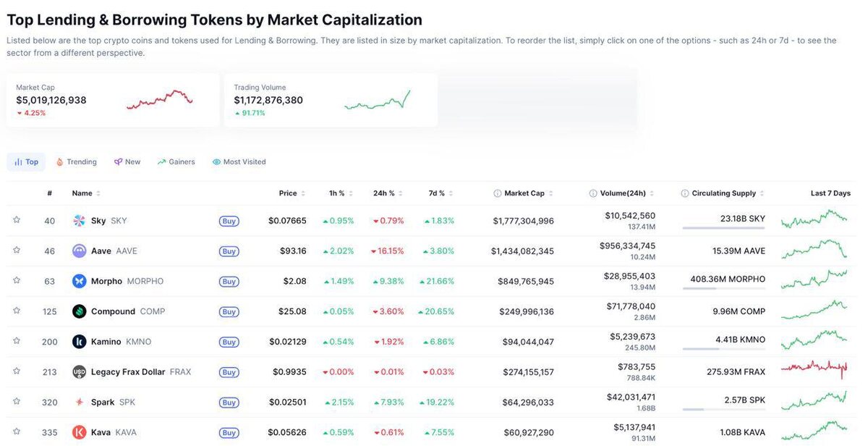Click the Circulating Supply info icon
The width and height of the screenshot is (868, 446).
pos(684,193)
